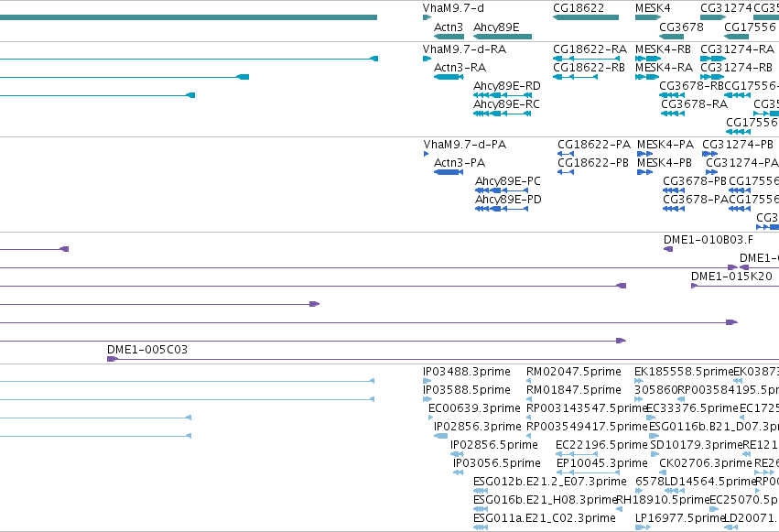
Task: Select protein VhaM9.7-d-PA
Action: point(426,154)
